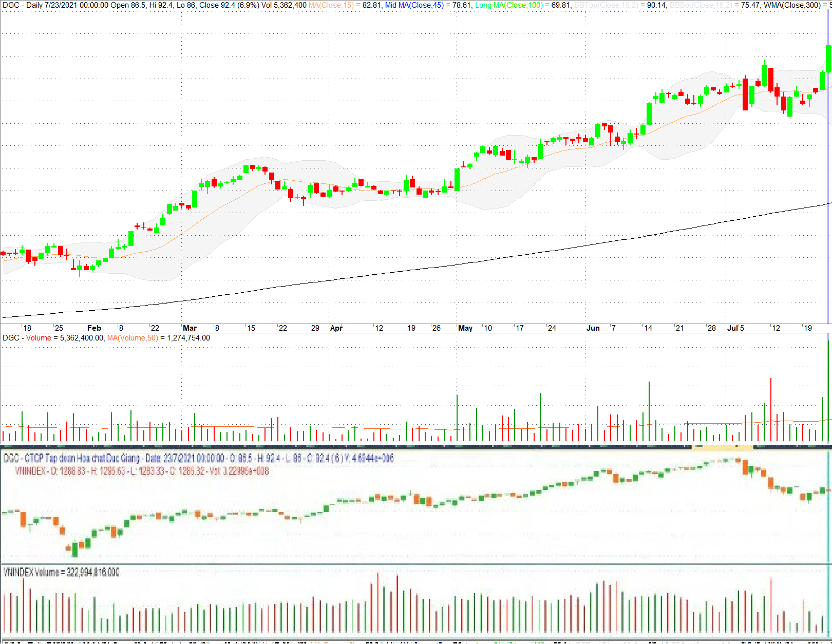Click the VNINDEX open-high-low-close info line
Viewport: 832px width, 644px height.
[141, 471]
